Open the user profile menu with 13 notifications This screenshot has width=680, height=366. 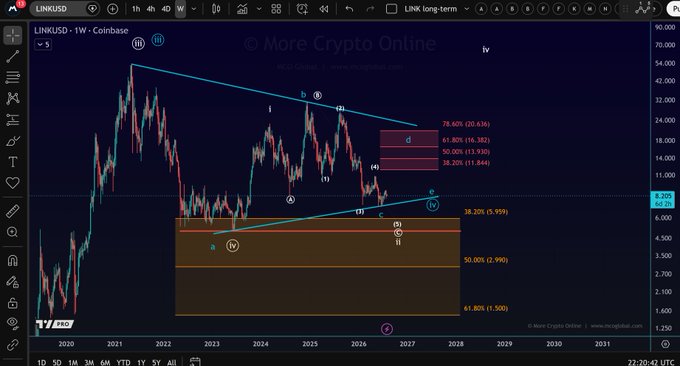pos(14,7)
